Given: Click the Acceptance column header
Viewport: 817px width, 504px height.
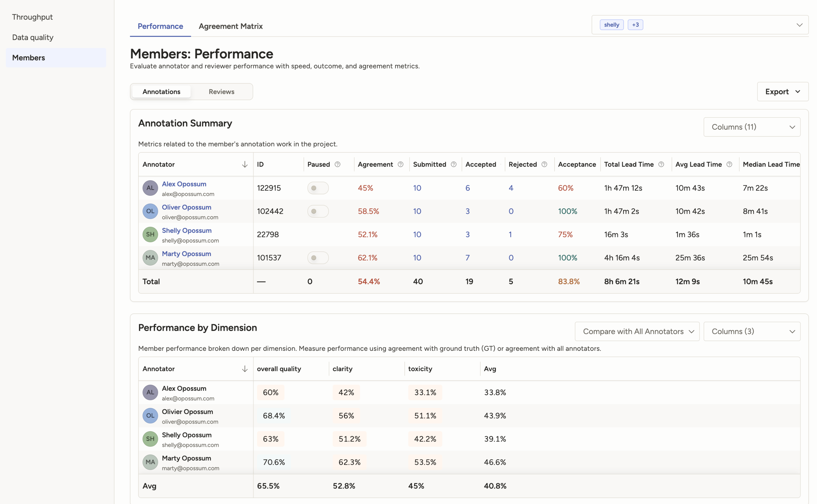Looking at the screenshot, I should click(x=577, y=164).
